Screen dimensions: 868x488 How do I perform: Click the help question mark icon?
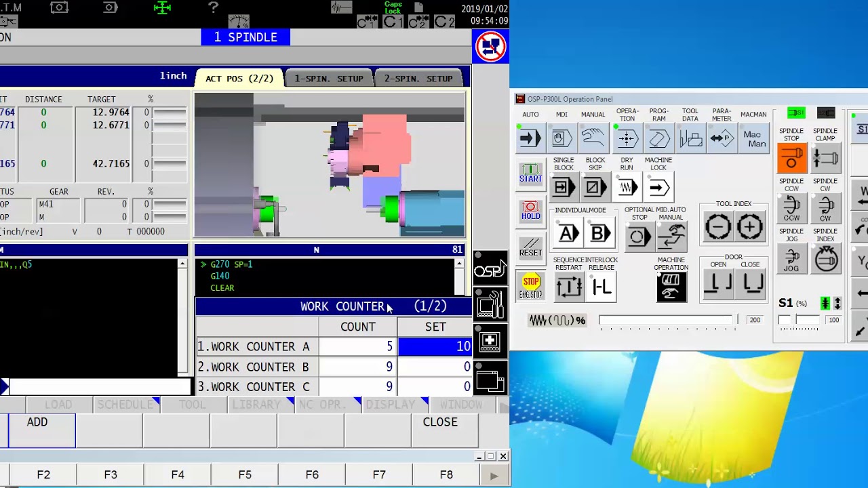point(213,7)
